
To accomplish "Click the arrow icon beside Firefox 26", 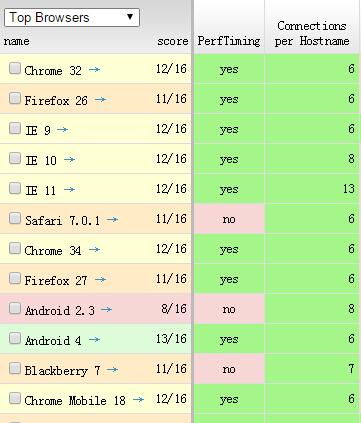I will (100, 99).
